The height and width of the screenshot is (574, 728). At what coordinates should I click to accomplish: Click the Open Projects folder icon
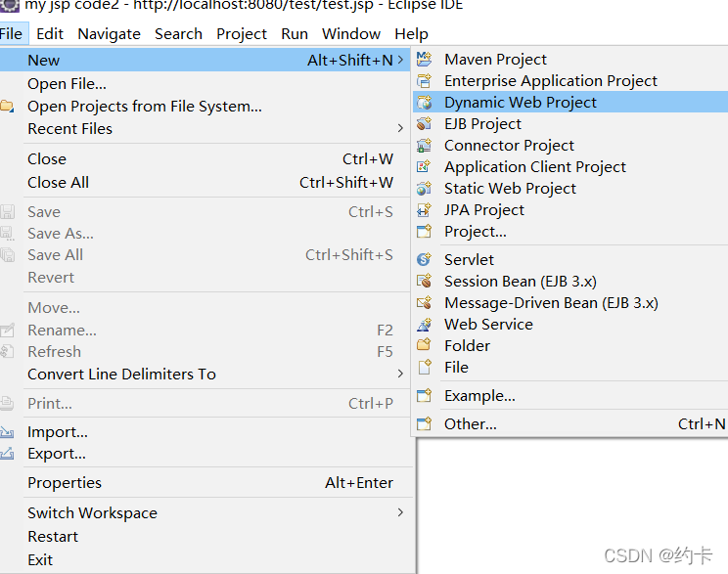point(7,107)
